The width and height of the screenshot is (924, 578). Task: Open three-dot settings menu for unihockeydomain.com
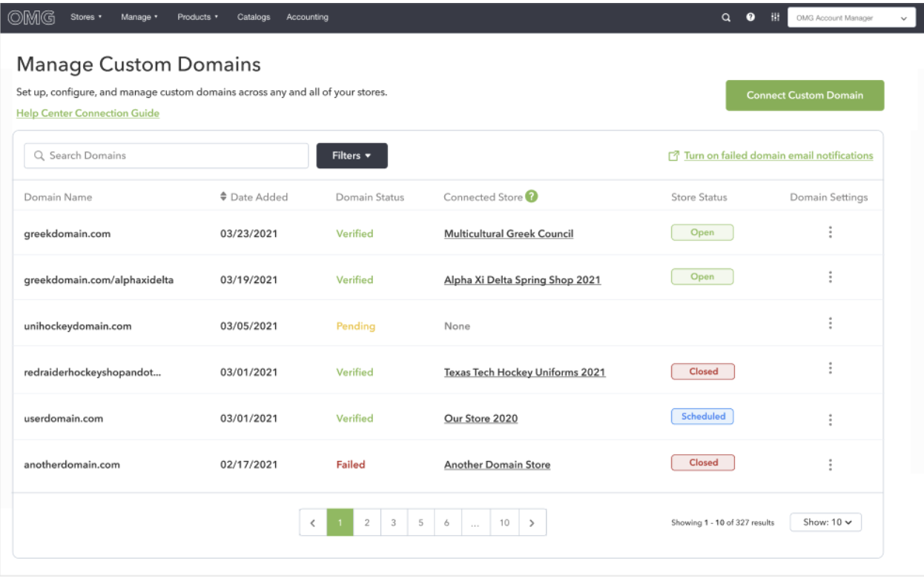(x=830, y=324)
